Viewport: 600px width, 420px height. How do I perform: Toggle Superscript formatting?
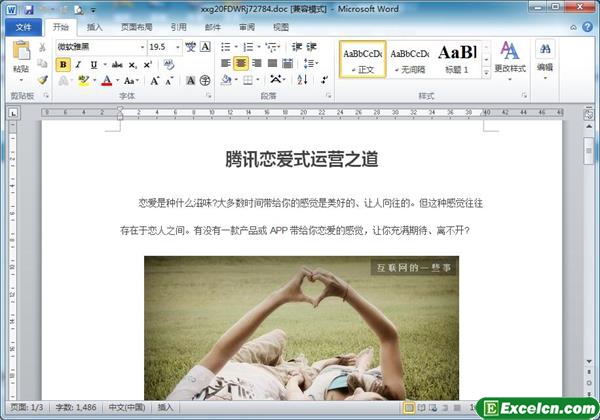(148, 65)
